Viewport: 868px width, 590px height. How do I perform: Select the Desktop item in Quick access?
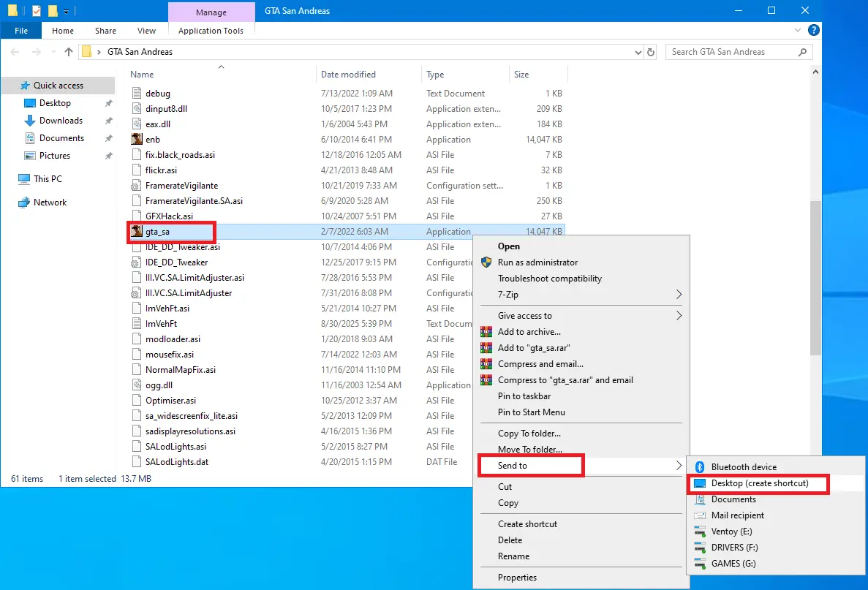55,103
